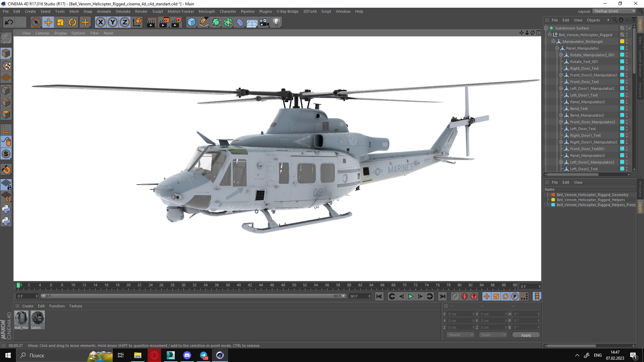Play animation forward
Screen dimensions: 644x362
click(411, 296)
